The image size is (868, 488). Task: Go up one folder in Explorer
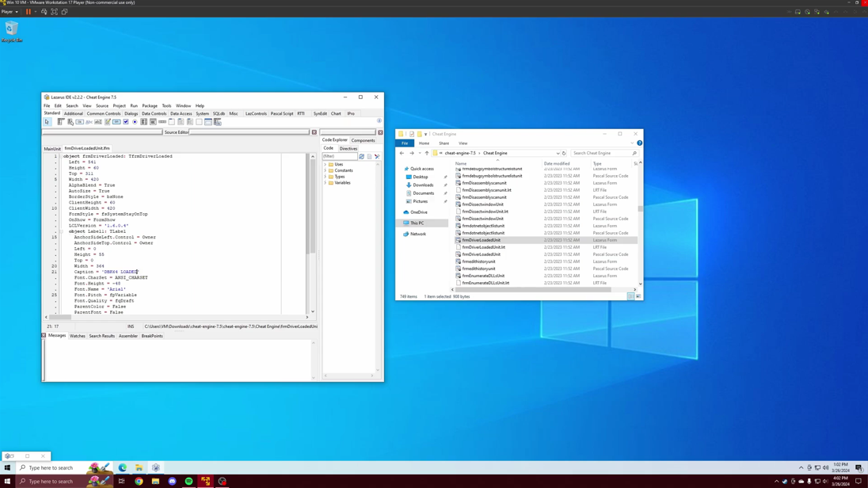coord(427,154)
